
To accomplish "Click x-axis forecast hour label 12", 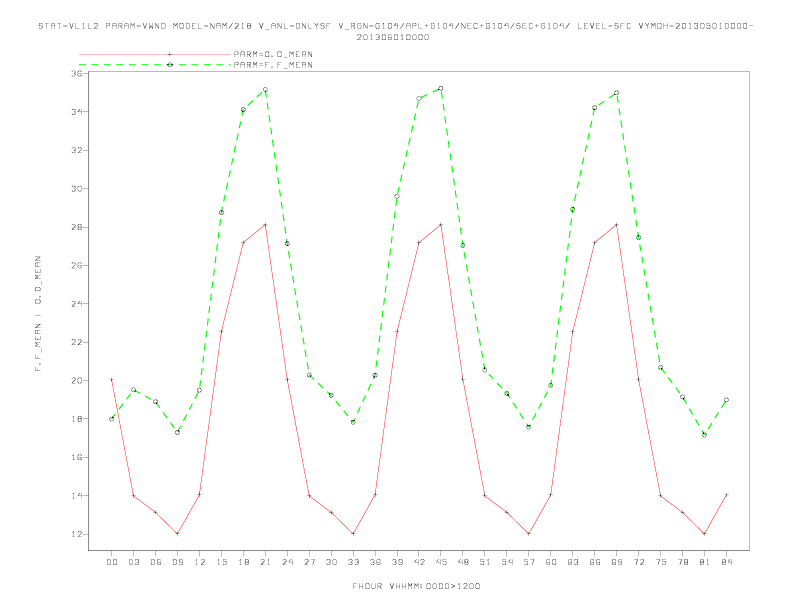I will (200, 562).
